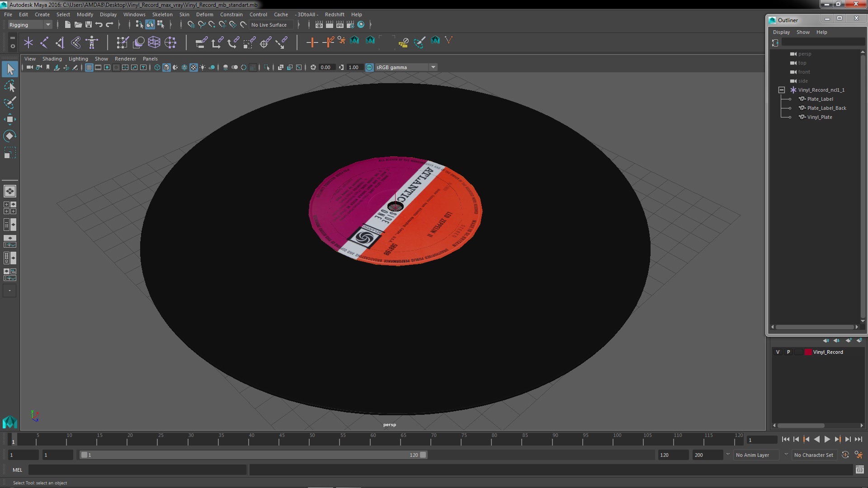This screenshot has height=488, width=868.
Task: Toggle the P playback box of Vinyl_Record layer
Action: (x=788, y=352)
